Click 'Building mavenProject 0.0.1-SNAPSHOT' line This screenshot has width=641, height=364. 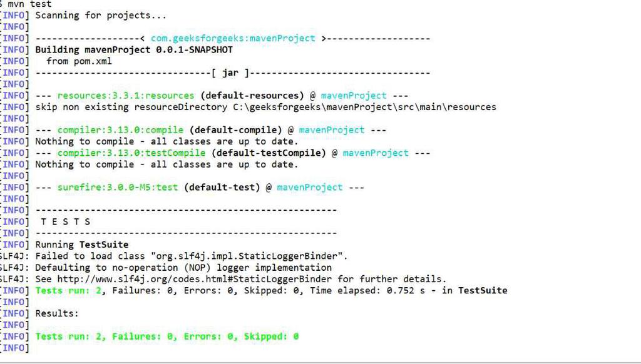coord(134,50)
